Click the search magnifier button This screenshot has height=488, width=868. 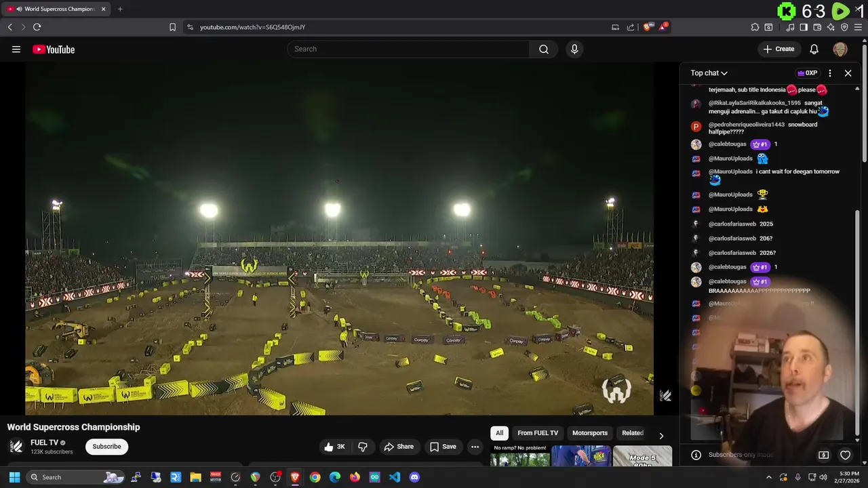click(x=544, y=49)
